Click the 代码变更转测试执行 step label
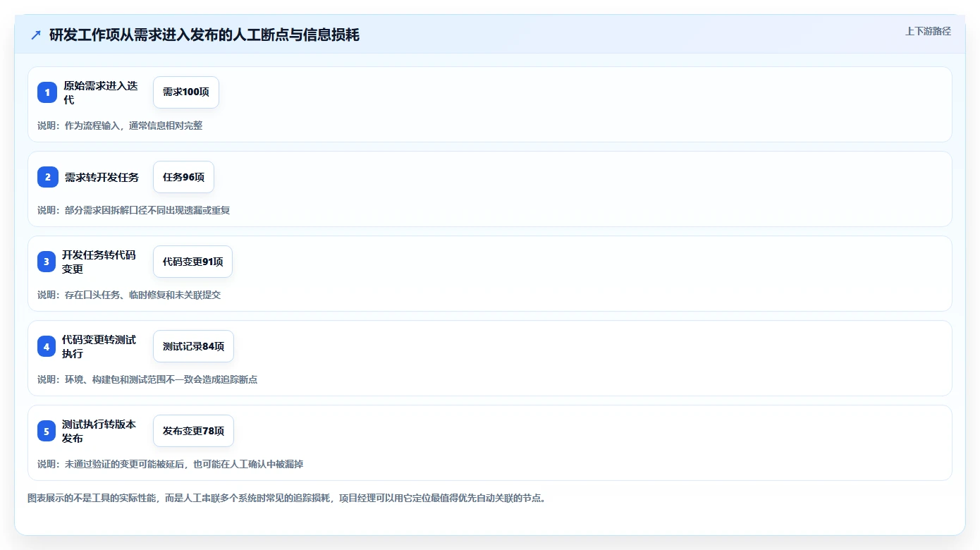Screen dimensions: 980x550 coord(99,346)
